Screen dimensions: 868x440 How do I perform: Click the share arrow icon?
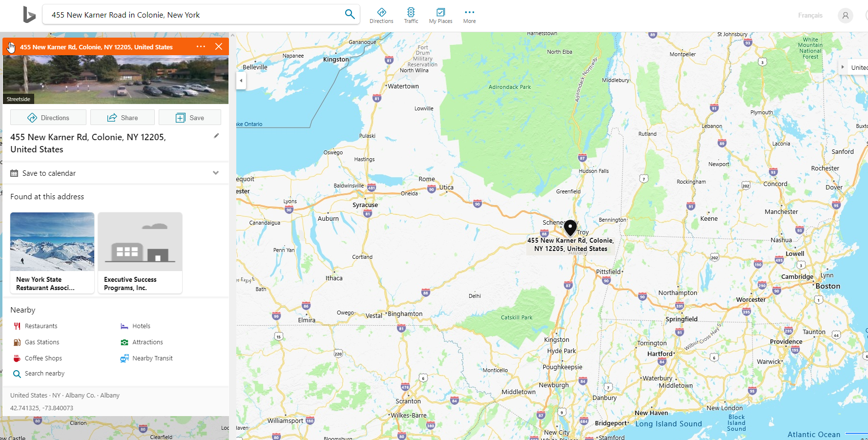coord(112,118)
